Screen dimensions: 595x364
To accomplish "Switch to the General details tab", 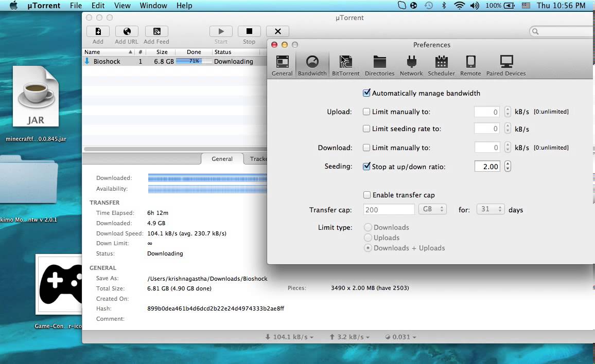I will click(222, 159).
